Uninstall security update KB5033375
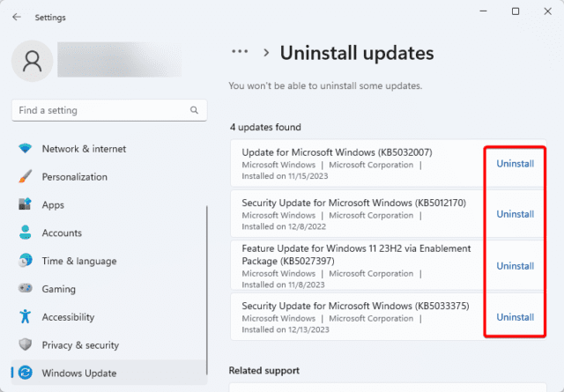Viewport: 564px width, 392px height. click(515, 317)
